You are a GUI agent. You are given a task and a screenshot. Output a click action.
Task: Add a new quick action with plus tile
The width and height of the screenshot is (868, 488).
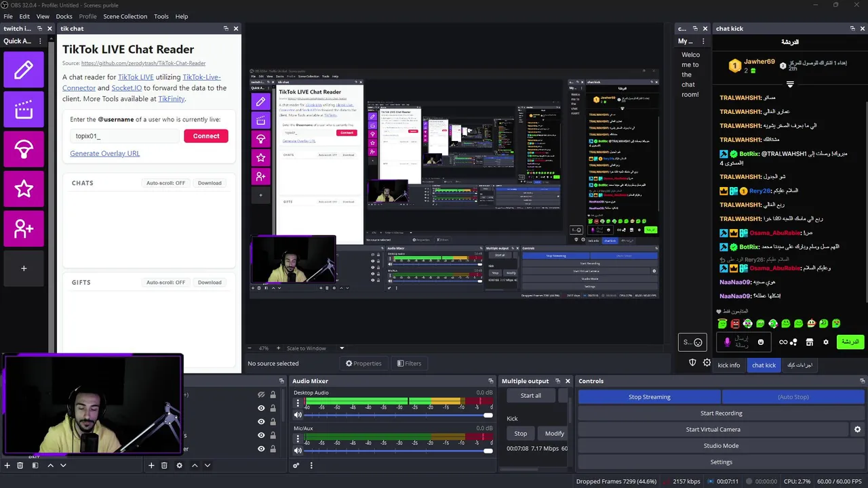tap(24, 268)
